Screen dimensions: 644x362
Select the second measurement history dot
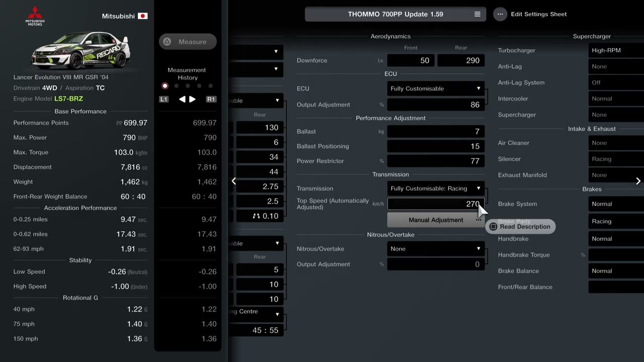click(x=177, y=86)
